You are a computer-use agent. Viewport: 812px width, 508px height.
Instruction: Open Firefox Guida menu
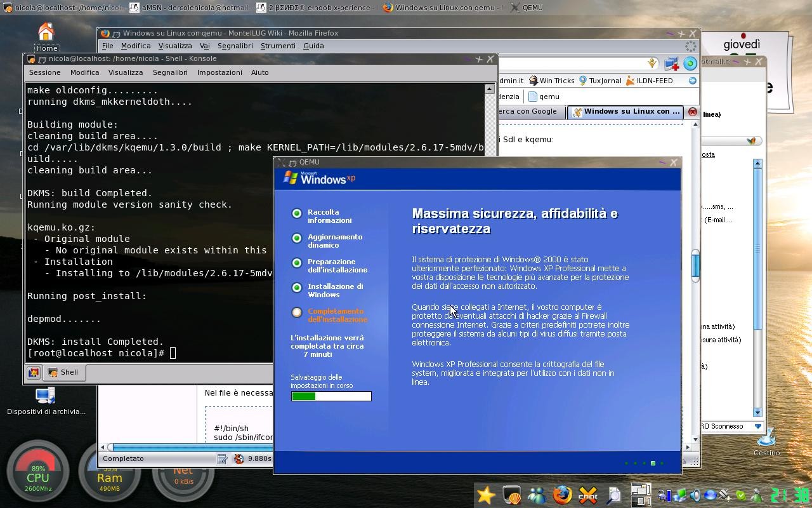click(x=313, y=46)
